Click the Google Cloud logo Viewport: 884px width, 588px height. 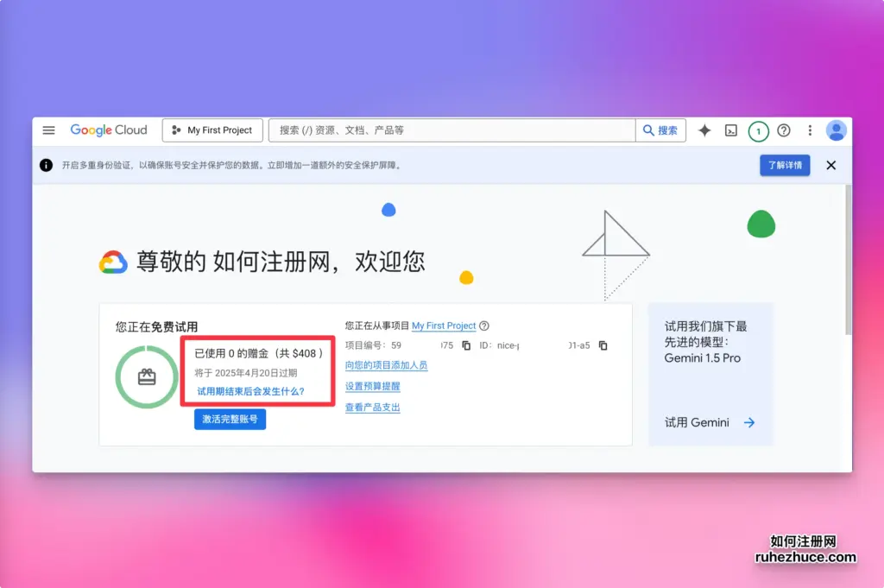tap(109, 130)
